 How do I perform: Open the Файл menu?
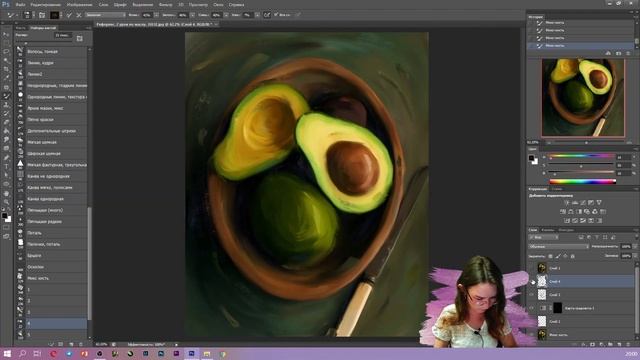(x=20, y=4)
